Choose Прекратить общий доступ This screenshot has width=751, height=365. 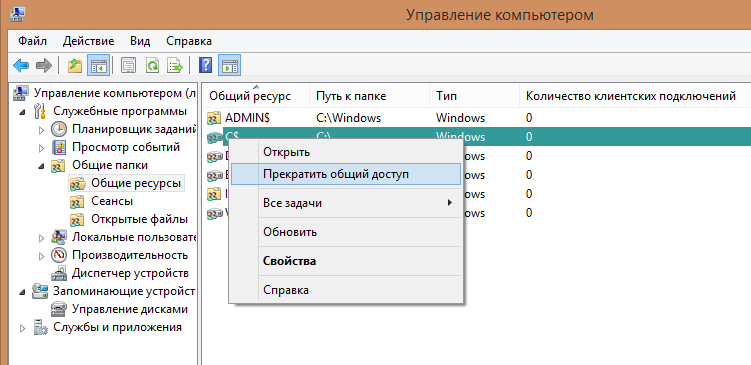tap(345, 174)
